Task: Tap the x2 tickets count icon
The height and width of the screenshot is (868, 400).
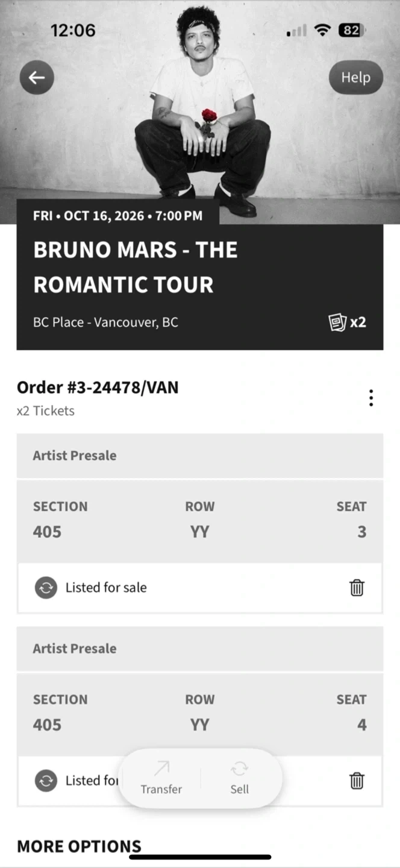Action: [x=348, y=322]
